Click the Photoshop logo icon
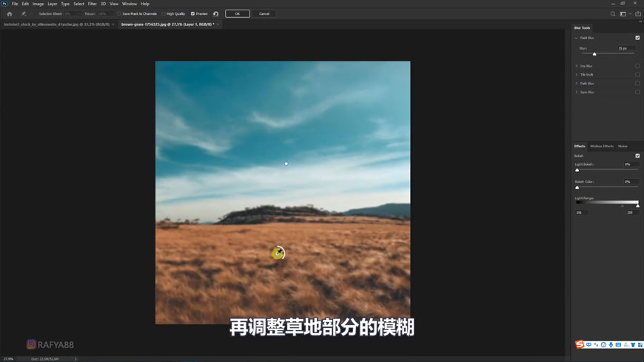The height and width of the screenshot is (362, 644). pyautogui.click(x=4, y=4)
